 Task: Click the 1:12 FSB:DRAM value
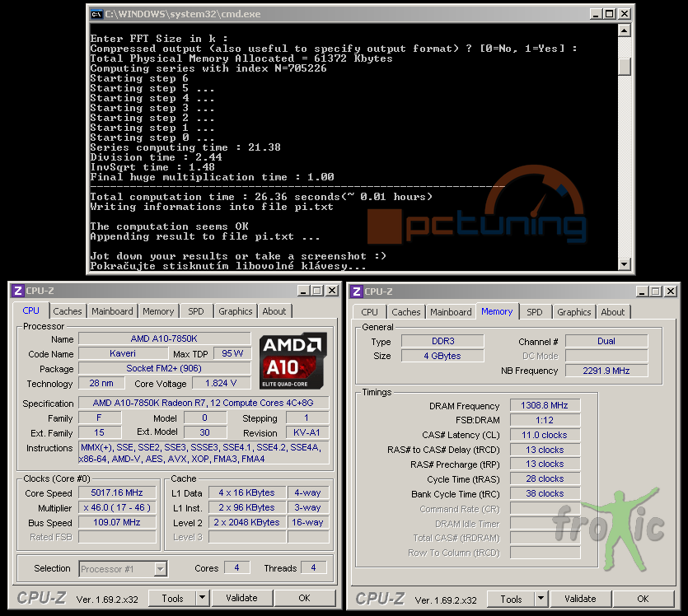(545, 421)
